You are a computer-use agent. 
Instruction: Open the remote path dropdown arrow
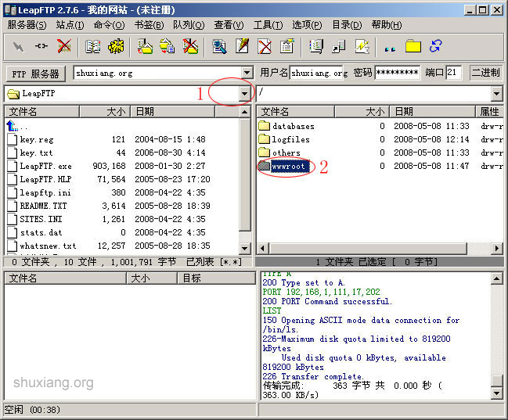click(x=496, y=94)
